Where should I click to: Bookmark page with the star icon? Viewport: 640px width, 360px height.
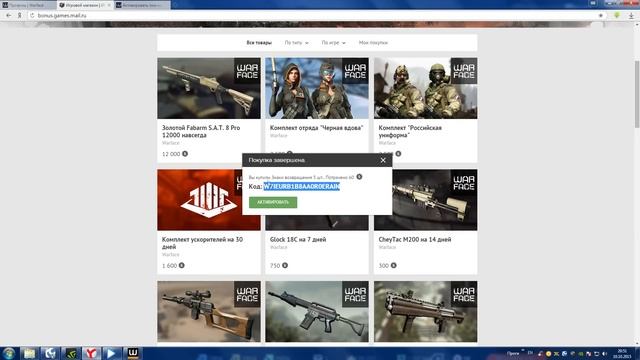click(x=601, y=16)
